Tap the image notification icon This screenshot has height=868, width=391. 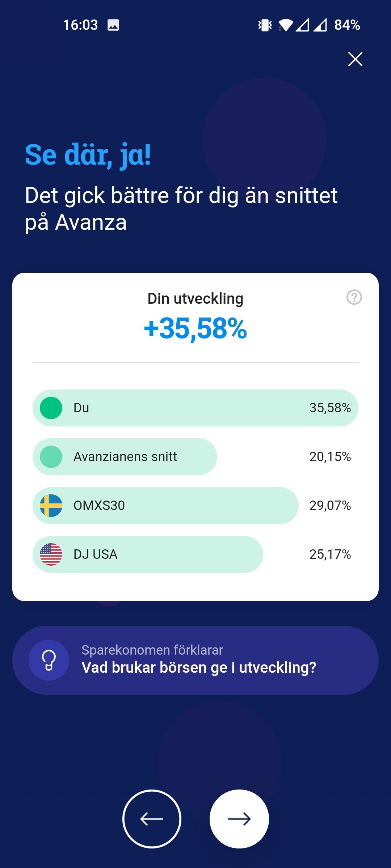click(x=113, y=25)
